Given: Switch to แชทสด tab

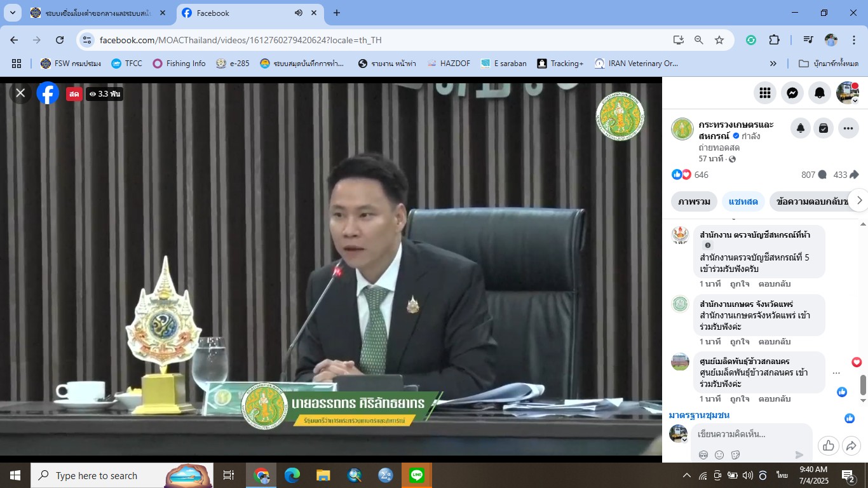Looking at the screenshot, I should click(x=743, y=201).
